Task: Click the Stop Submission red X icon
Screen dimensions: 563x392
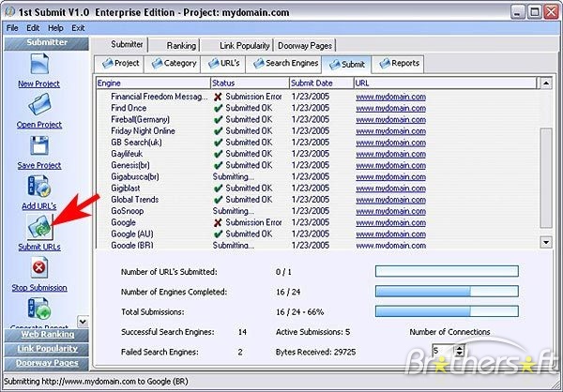Action: pos(39,267)
